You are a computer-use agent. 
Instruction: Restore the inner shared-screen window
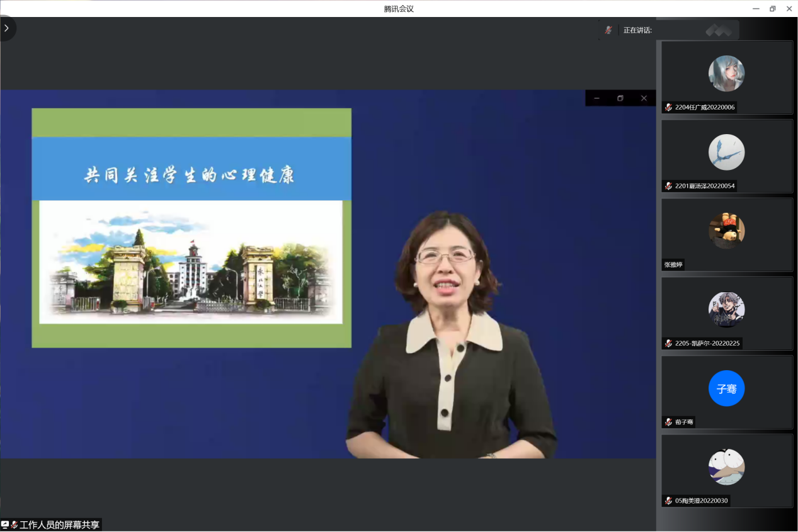[620, 98]
